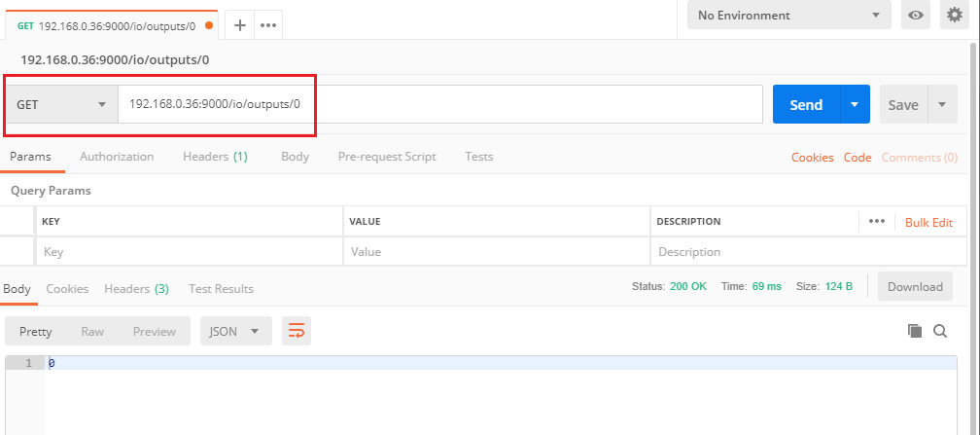The image size is (980, 435).
Task: Open tab options ellipsis menu
Action: point(268,25)
